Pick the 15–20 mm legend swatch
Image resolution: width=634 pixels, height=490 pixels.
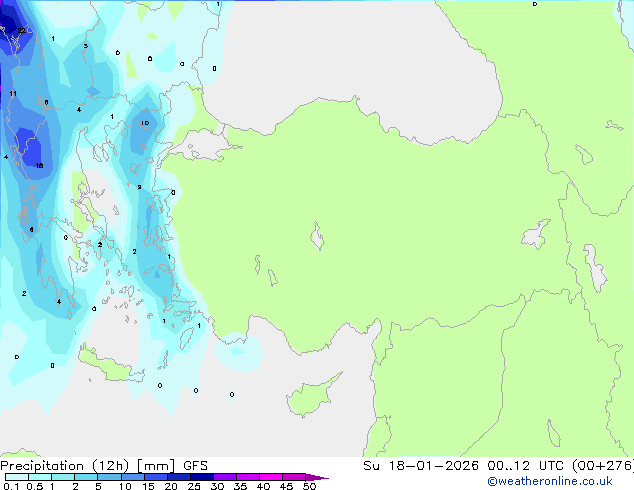156,477
